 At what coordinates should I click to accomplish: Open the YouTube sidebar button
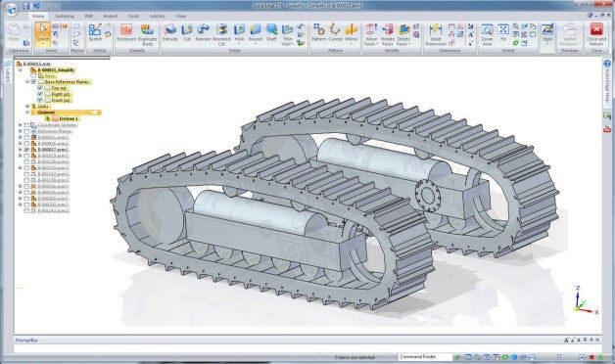point(607,129)
